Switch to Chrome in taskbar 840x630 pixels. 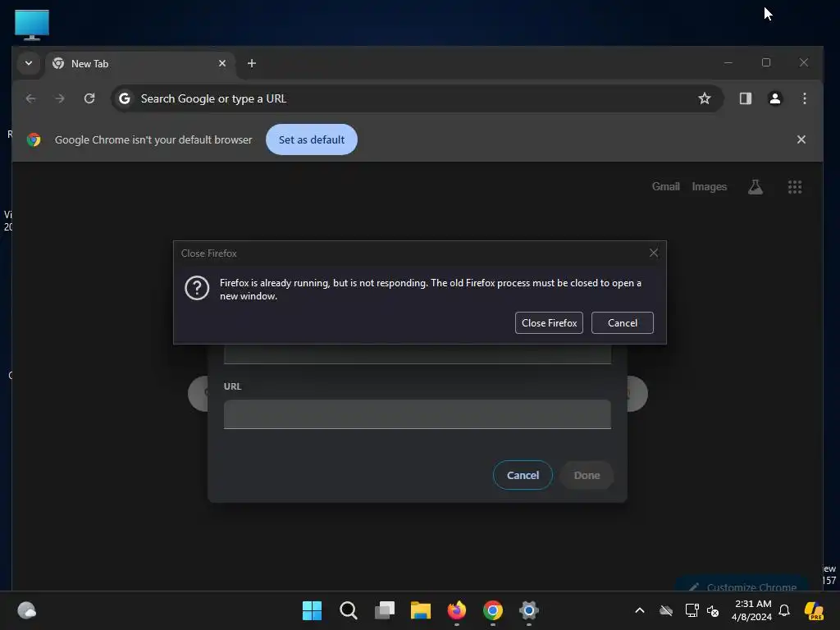(x=493, y=610)
